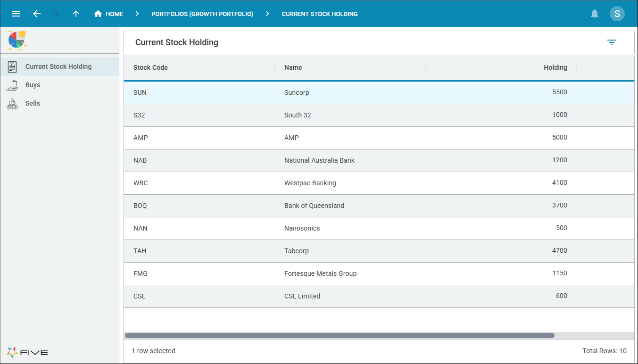This screenshot has height=364, width=638.
Task: Select Current Stock Holding in sidebar
Action: point(59,66)
